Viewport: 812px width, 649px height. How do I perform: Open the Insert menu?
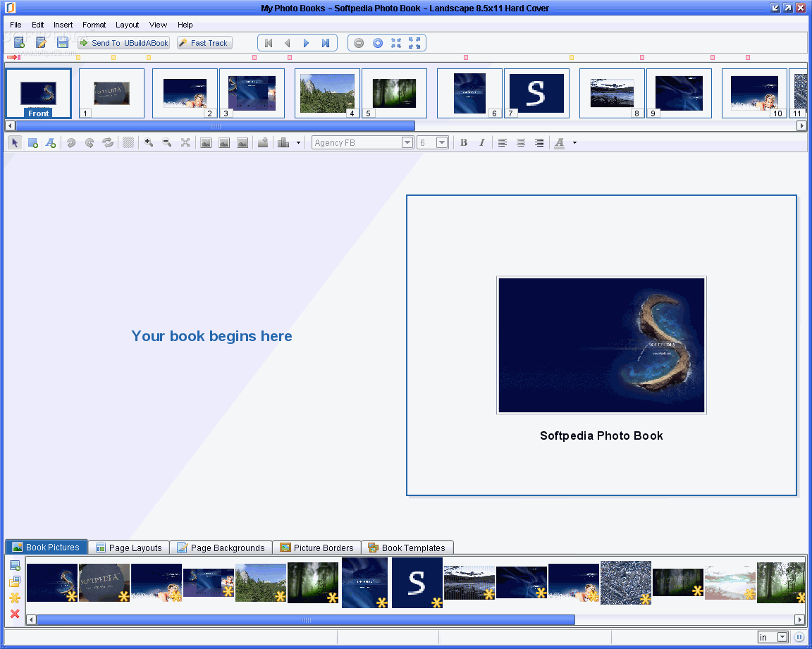[63, 25]
